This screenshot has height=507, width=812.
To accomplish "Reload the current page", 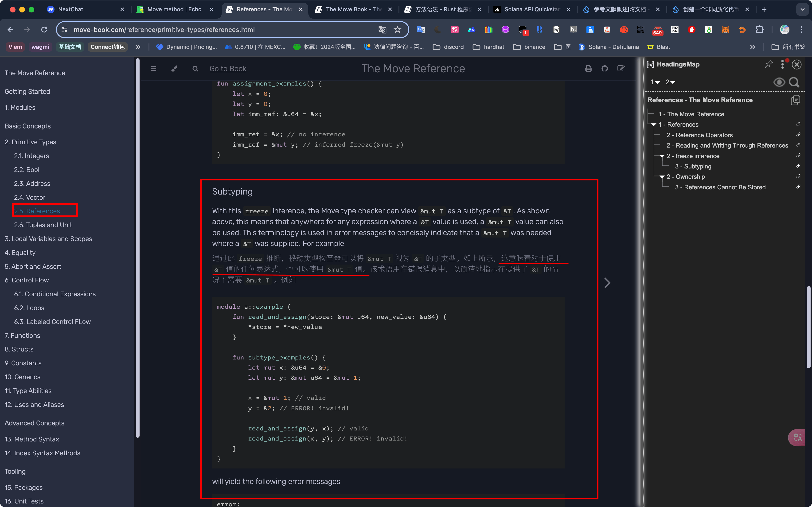I will pyautogui.click(x=44, y=30).
